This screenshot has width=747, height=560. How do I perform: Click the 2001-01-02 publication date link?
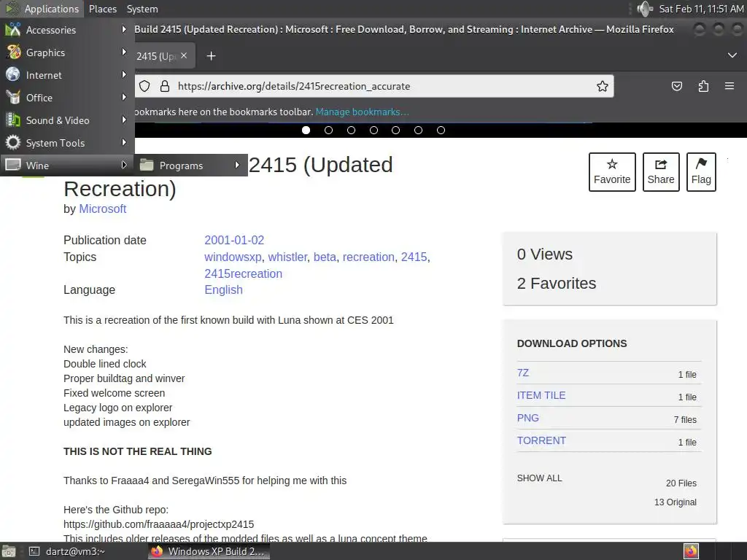(234, 240)
